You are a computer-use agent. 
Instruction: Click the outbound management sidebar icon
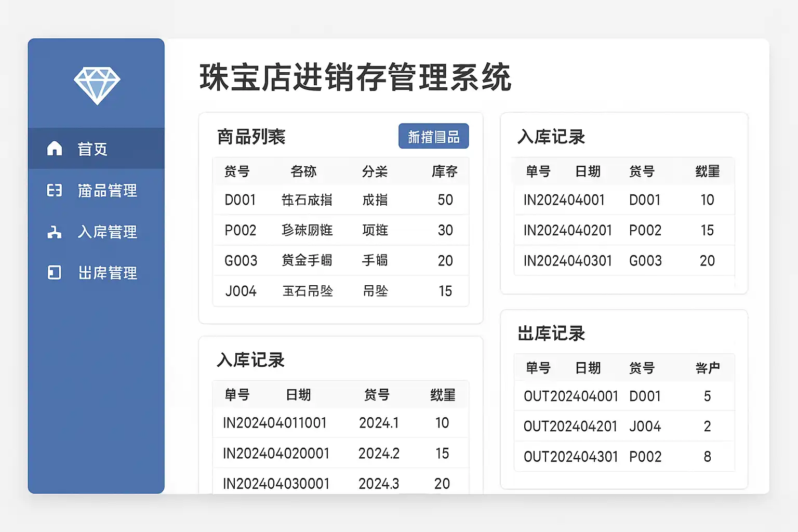click(x=55, y=273)
